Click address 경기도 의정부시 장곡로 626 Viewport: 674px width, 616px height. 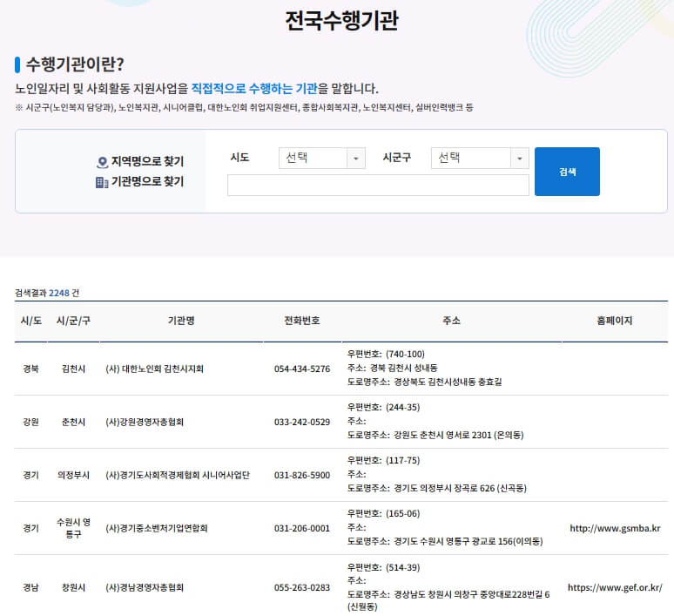(x=461, y=488)
